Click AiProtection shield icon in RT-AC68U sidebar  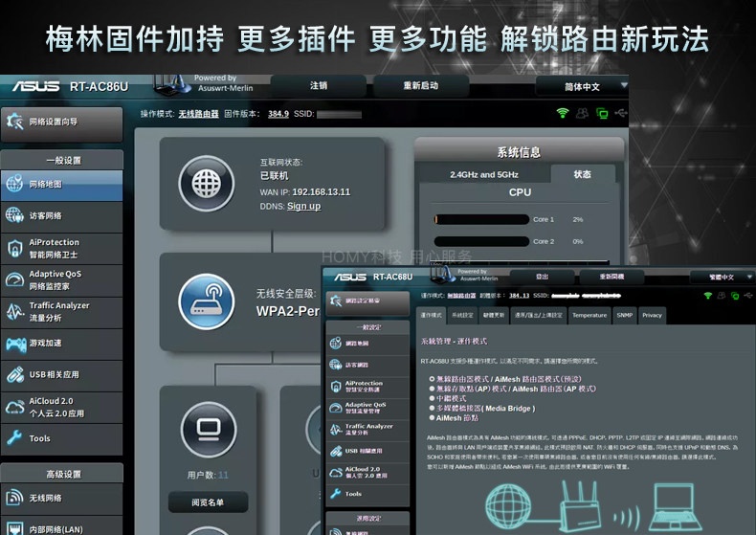click(x=336, y=386)
